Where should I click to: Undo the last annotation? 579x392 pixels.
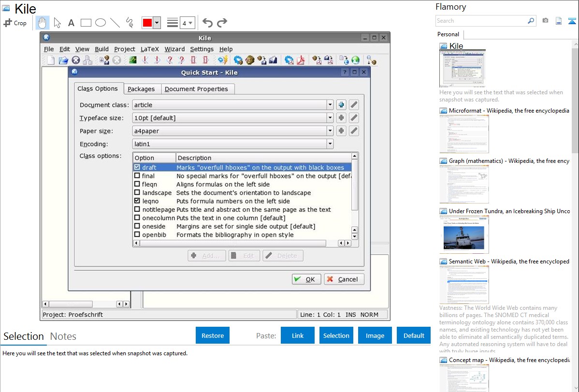[207, 23]
